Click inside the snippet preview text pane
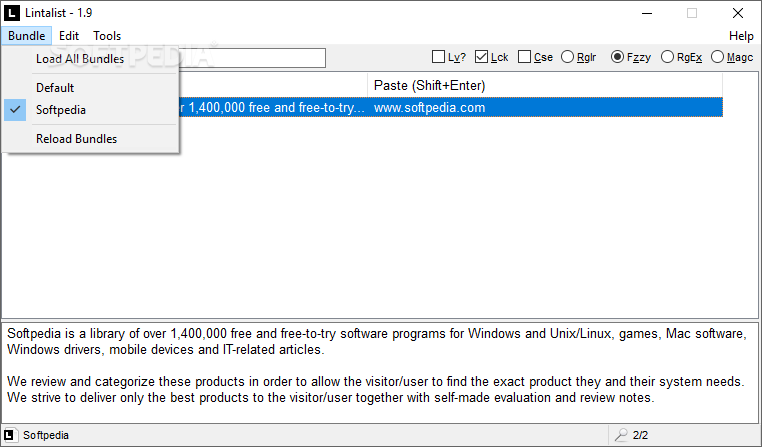This screenshot has width=762, height=447. click(381, 373)
